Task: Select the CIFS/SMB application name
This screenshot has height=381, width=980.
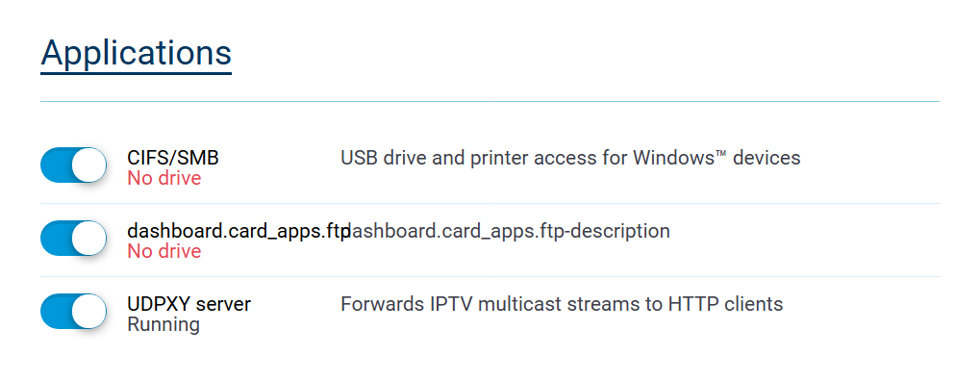Action: [173, 158]
